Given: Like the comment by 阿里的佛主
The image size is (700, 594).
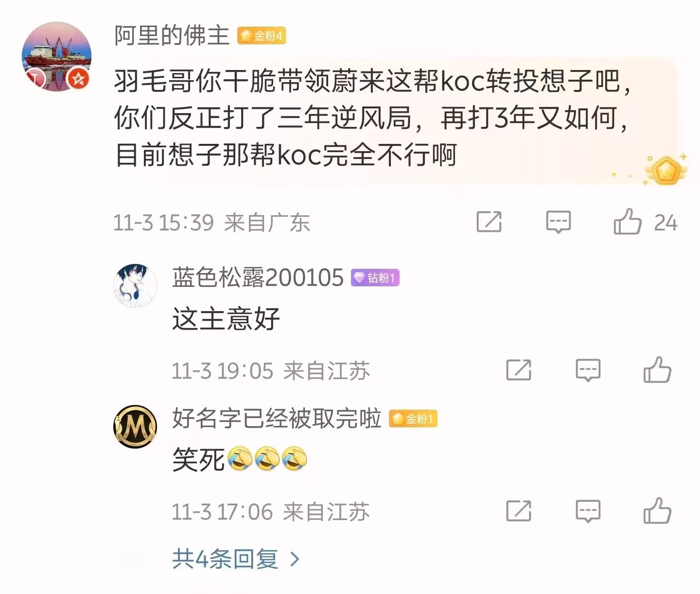Looking at the screenshot, I should [x=628, y=222].
